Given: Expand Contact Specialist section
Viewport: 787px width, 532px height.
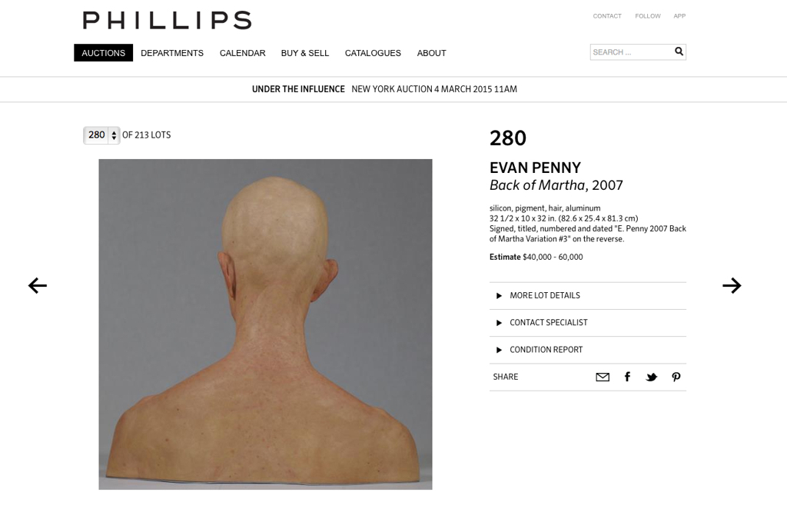Looking at the screenshot, I should (x=588, y=323).
